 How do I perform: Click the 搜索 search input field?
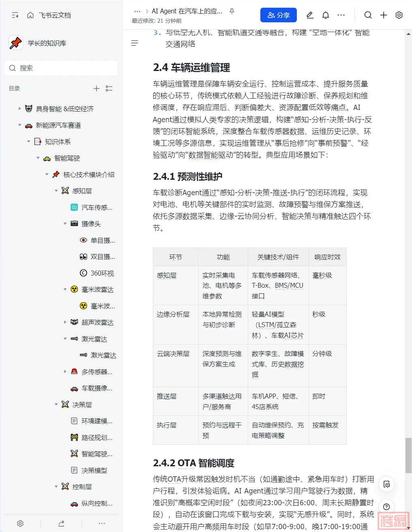pos(61,68)
